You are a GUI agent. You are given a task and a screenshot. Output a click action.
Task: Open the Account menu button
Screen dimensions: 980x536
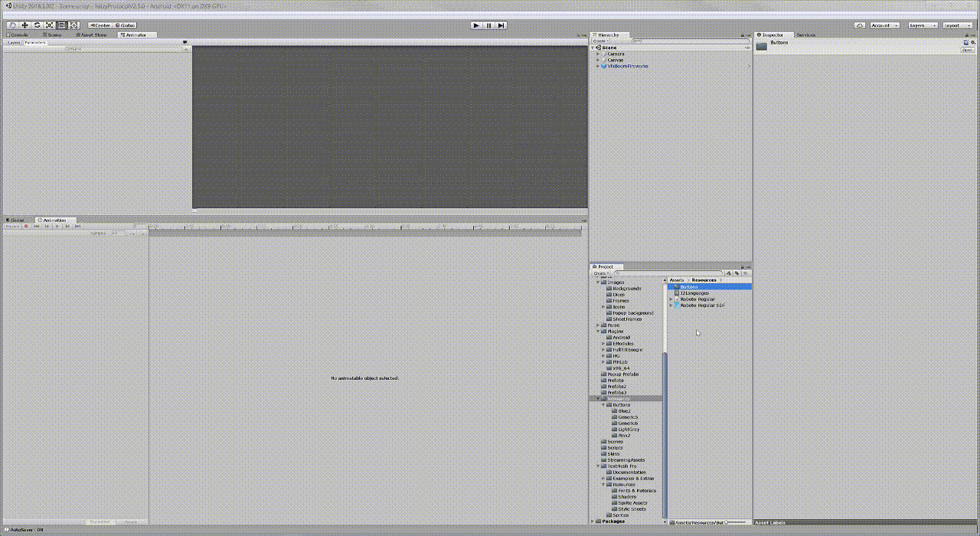[884, 25]
